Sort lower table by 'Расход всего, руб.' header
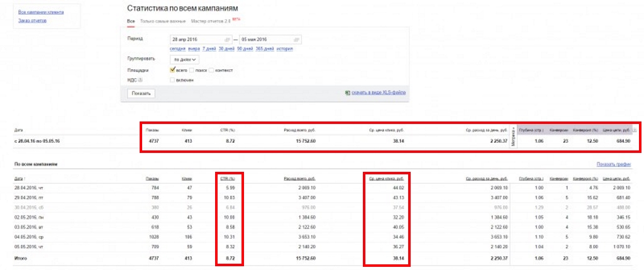644x270 pixels. pos(299,179)
